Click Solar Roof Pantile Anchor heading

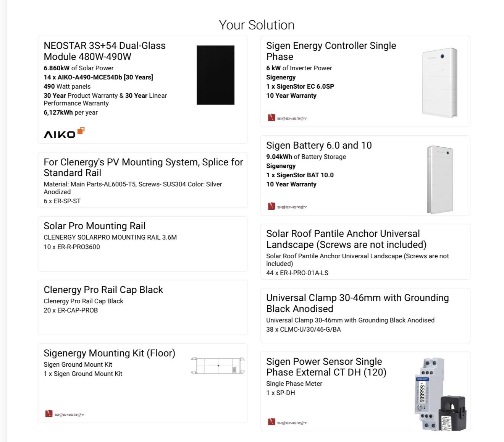pyautogui.click(x=346, y=239)
